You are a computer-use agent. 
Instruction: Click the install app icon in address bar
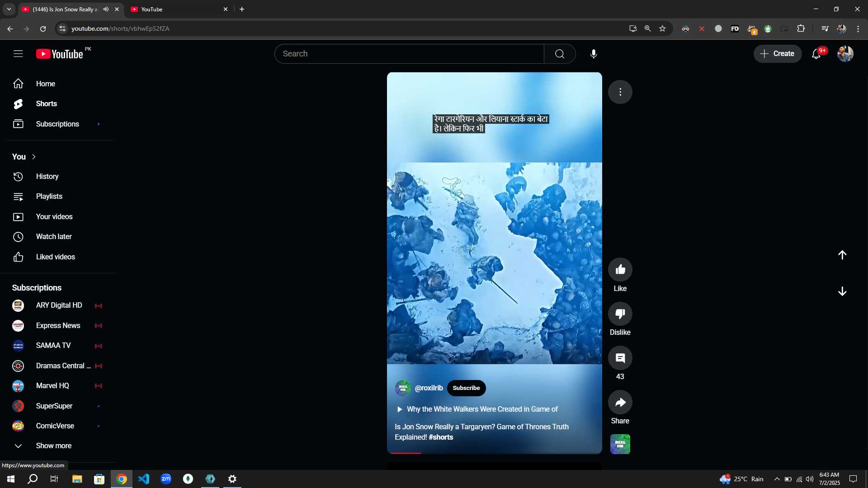click(633, 28)
